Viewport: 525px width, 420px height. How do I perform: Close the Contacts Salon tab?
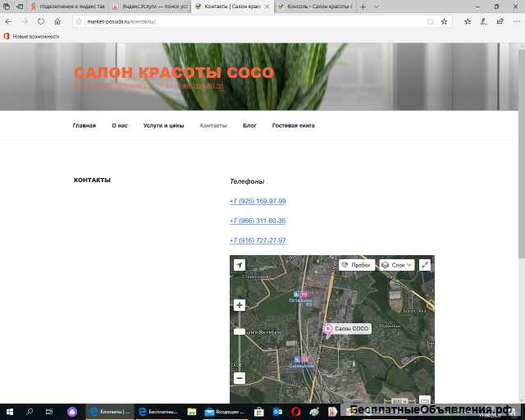click(267, 7)
